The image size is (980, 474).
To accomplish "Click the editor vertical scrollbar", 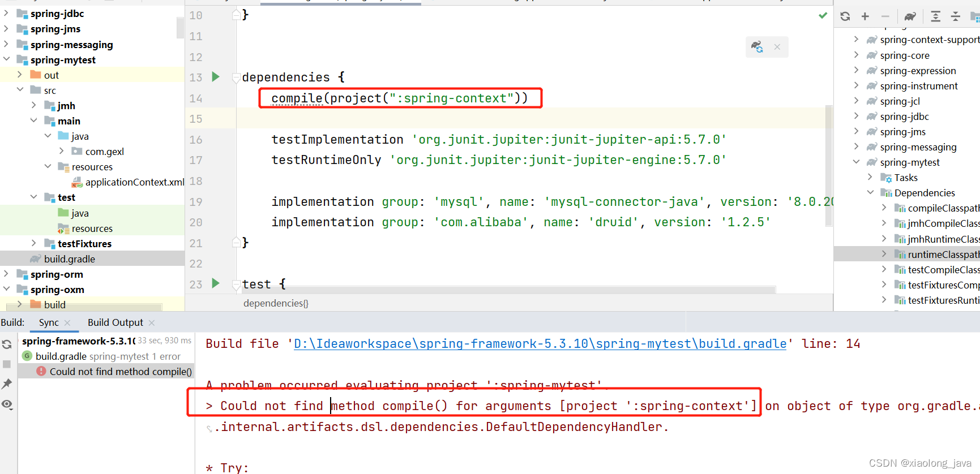I will 829,165.
